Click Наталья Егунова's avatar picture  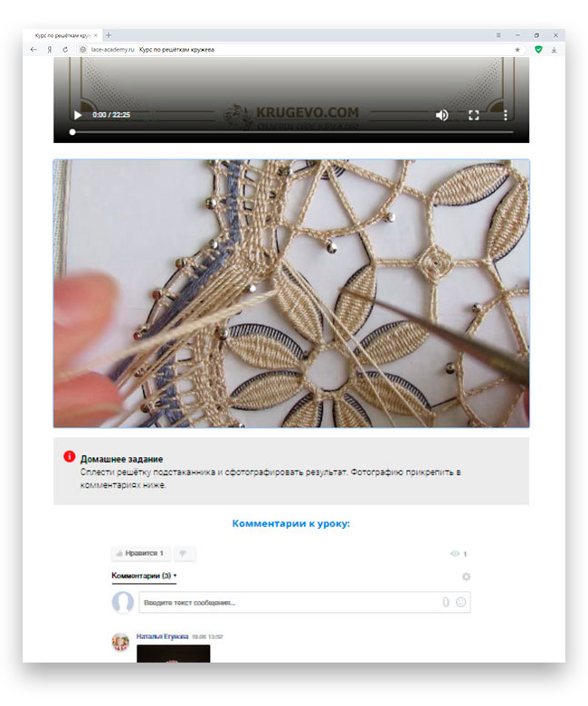120,642
